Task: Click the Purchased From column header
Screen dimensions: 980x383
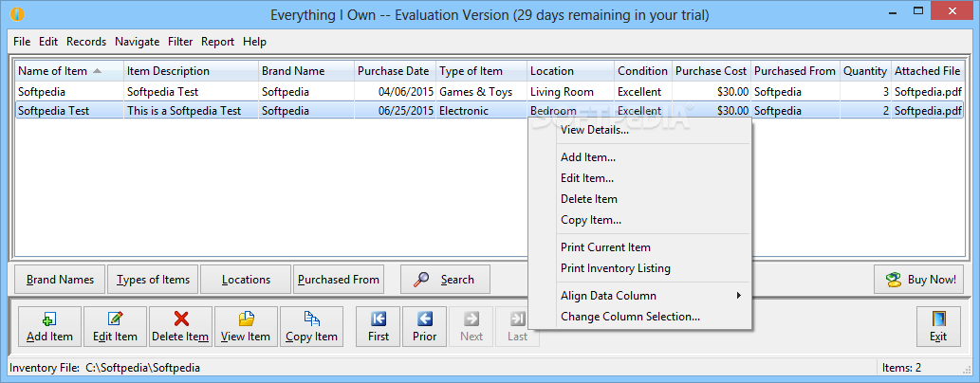Action: pos(796,70)
